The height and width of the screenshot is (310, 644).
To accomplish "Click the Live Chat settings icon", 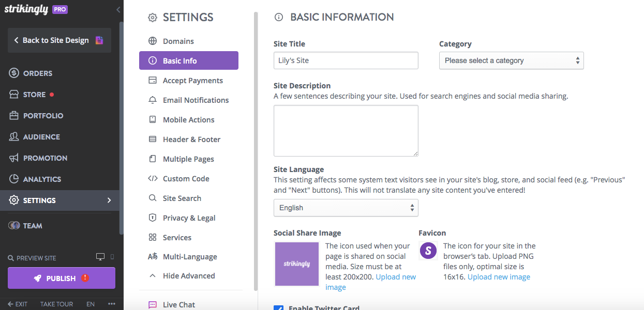I will (152, 304).
